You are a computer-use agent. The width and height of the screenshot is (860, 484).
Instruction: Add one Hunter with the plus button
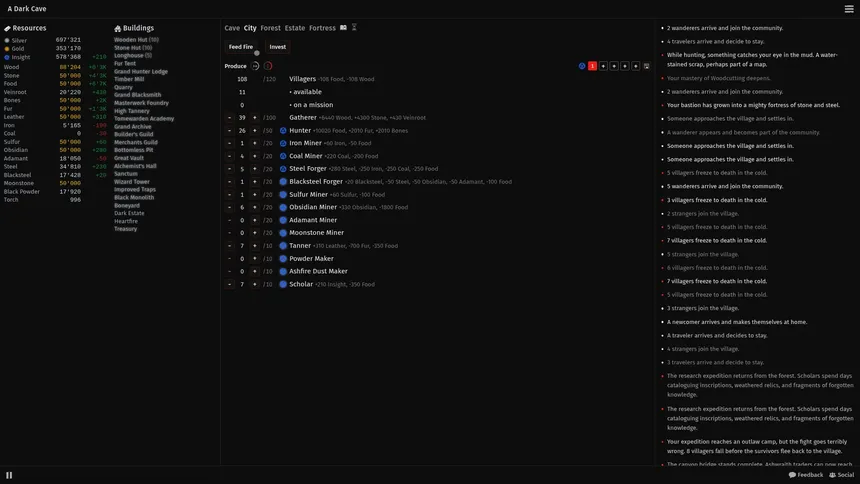[x=254, y=131]
